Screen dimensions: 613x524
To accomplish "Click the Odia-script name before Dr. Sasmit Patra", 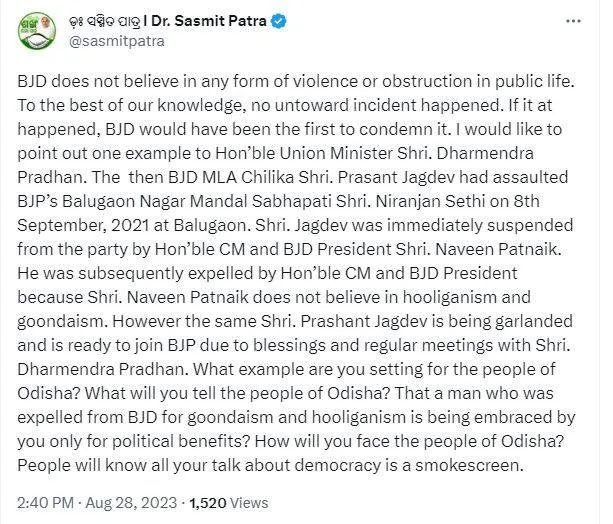I will 104,21.
